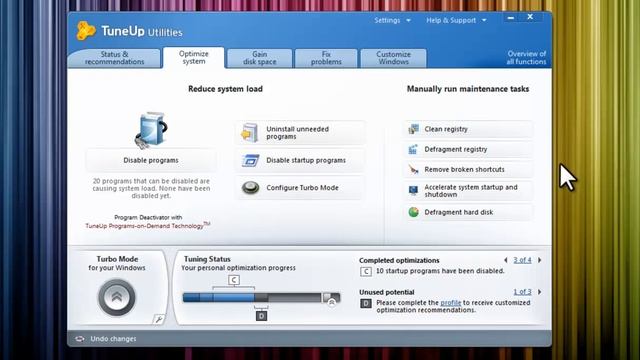Switch to Status & recommendations tab
This screenshot has width=640, height=360.
pos(114,58)
